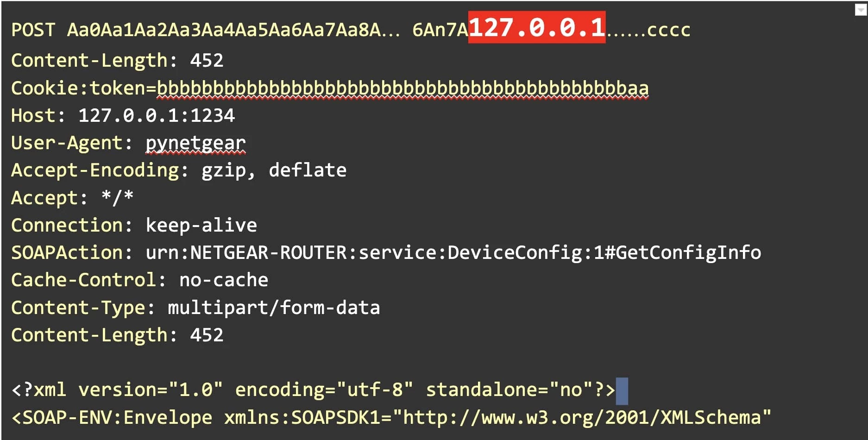868x440 pixels.
Task: Click the Cookie header name
Action: 44,88
